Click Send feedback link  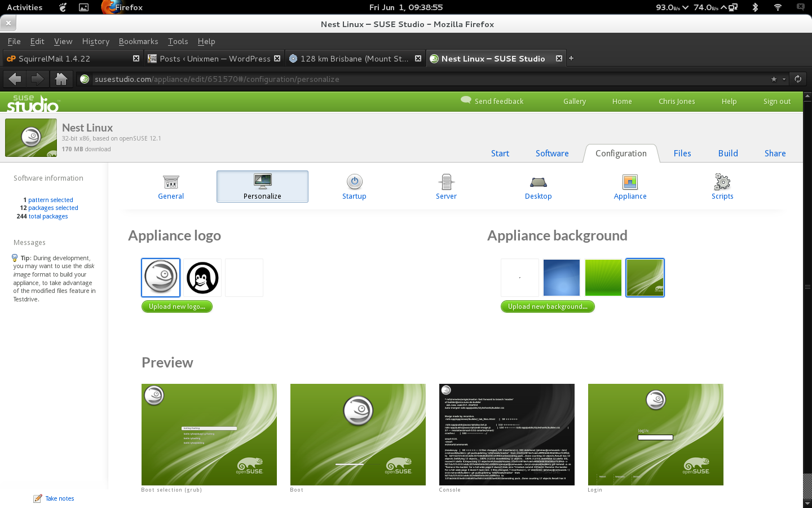(x=492, y=101)
